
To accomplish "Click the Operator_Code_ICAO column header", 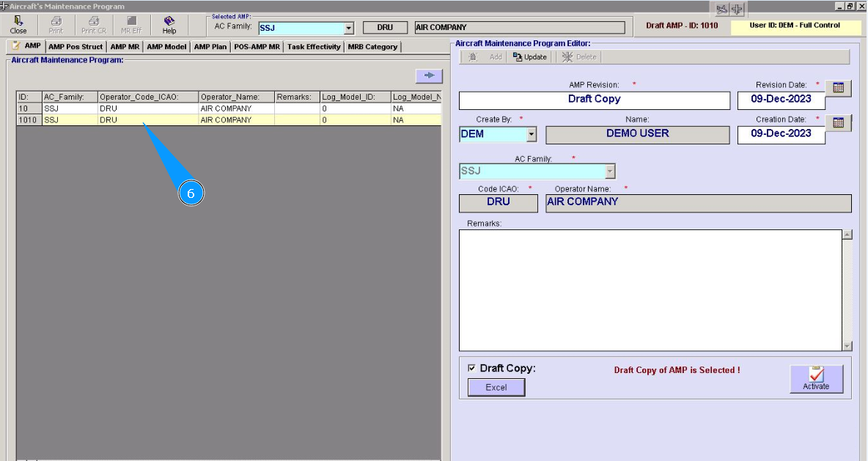I will 148,97.
